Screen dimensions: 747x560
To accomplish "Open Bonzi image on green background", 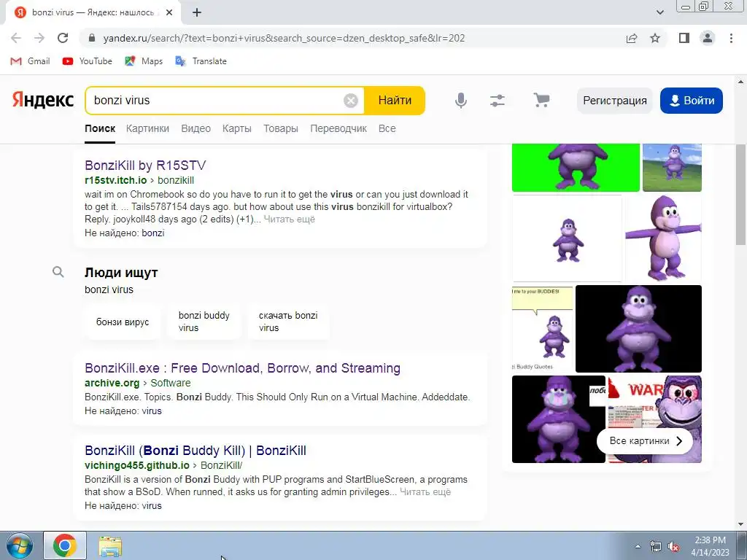I will pyautogui.click(x=576, y=168).
